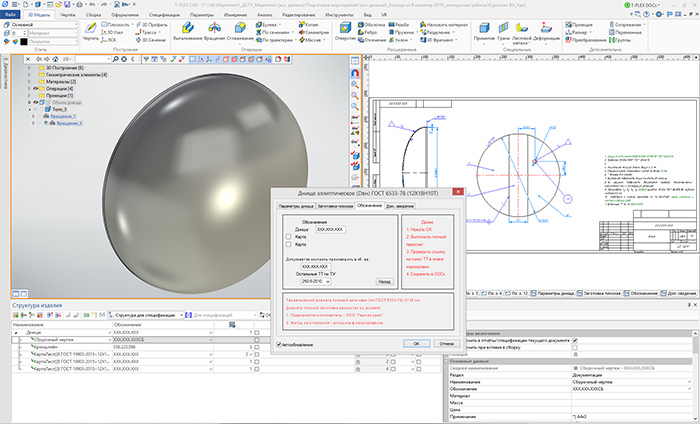Screen dimensions: 700x424
Task: Switch to the Параметры ribbon tab
Action: point(202,15)
